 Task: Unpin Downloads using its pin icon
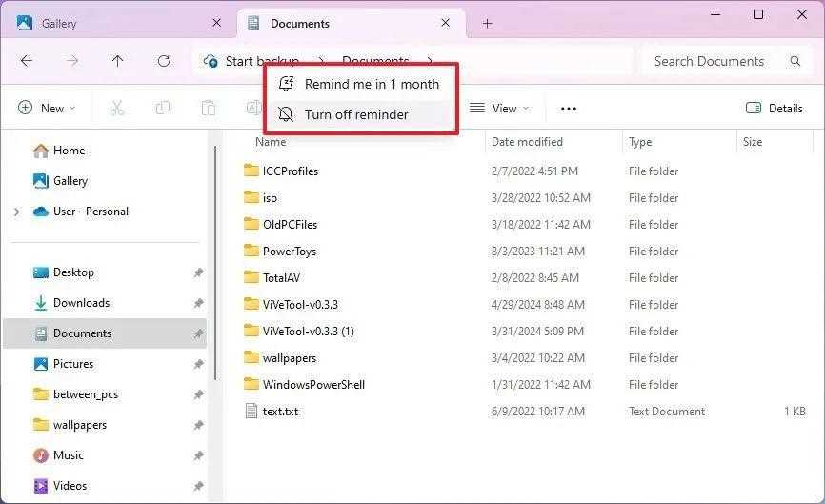pyautogui.click(x=198, y=303)
